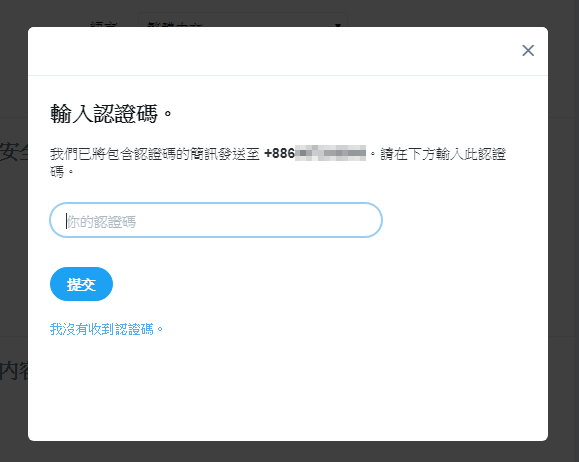Select the 輸入認證碼 heading text
The height and width of the screenshot is (462, 579).
click(111, 113)
